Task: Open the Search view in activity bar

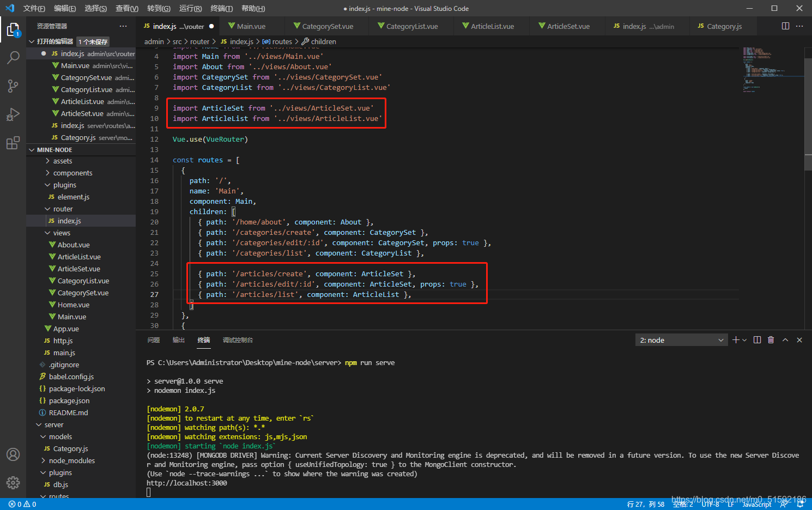Action: [13, 57]
